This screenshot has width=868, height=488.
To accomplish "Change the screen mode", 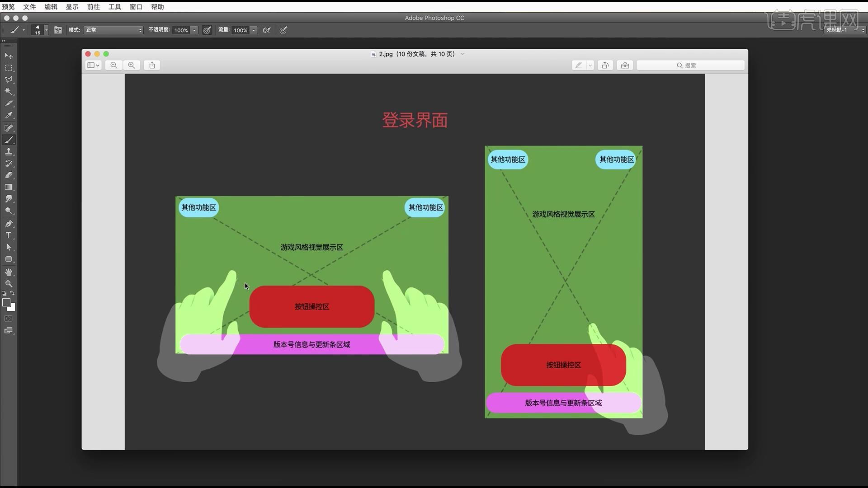I will pos(9,331).
